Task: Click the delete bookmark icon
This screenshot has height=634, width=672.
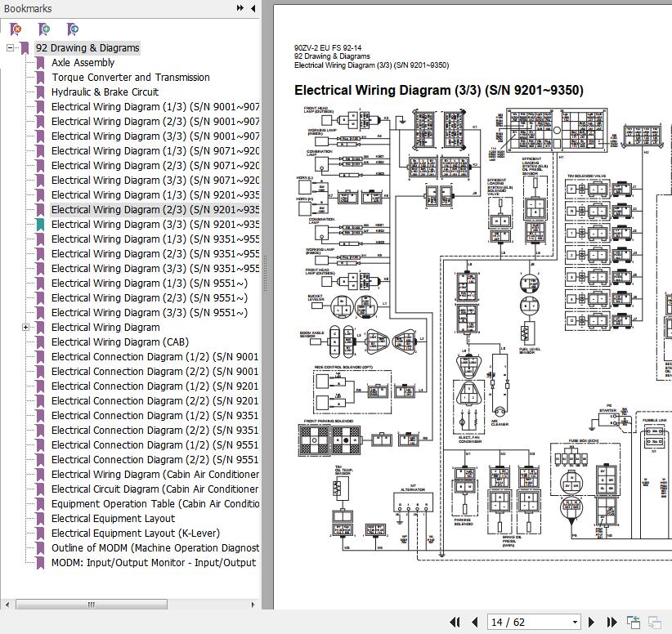Action: (x=16, y=29)
